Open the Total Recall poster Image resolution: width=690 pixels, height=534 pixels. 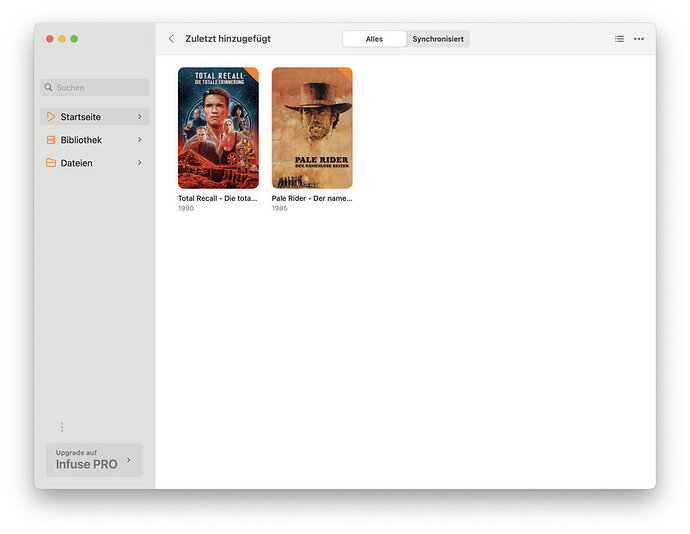point(218,128)
